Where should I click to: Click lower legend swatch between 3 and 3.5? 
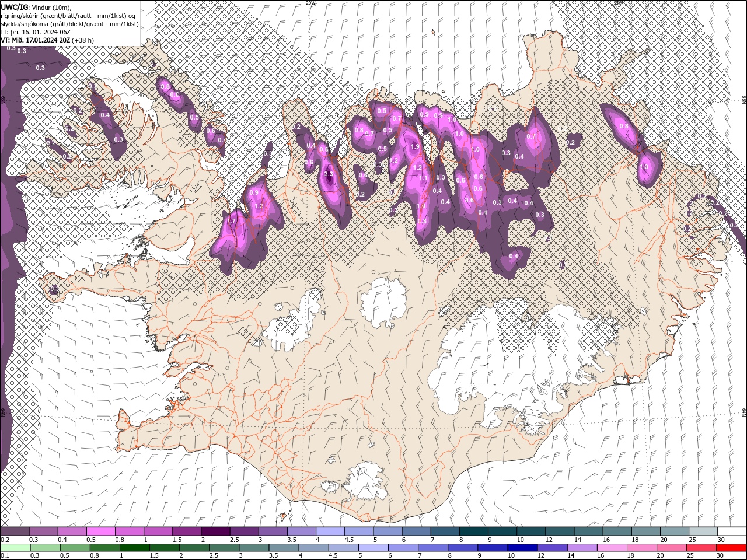click(254, 548)
